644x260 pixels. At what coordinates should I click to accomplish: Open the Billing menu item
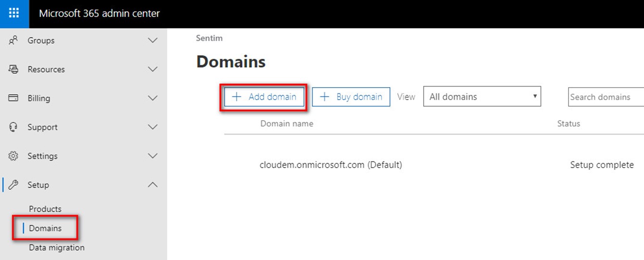pos(83,98)
